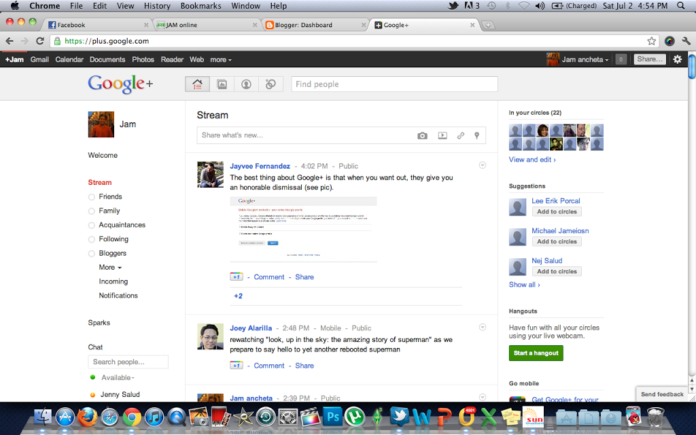
Task: Open the Send feedback button
Action: coord(662,394)
